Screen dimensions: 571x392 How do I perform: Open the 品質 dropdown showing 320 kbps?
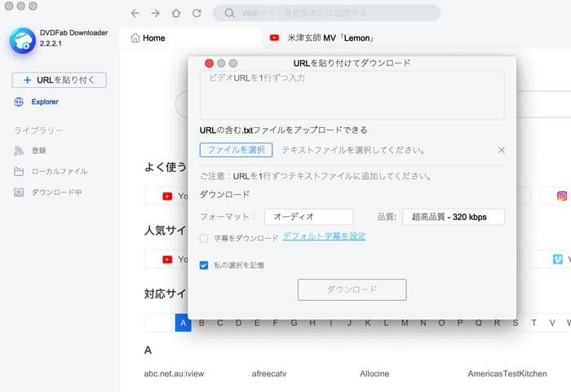[x=453, y=217]
